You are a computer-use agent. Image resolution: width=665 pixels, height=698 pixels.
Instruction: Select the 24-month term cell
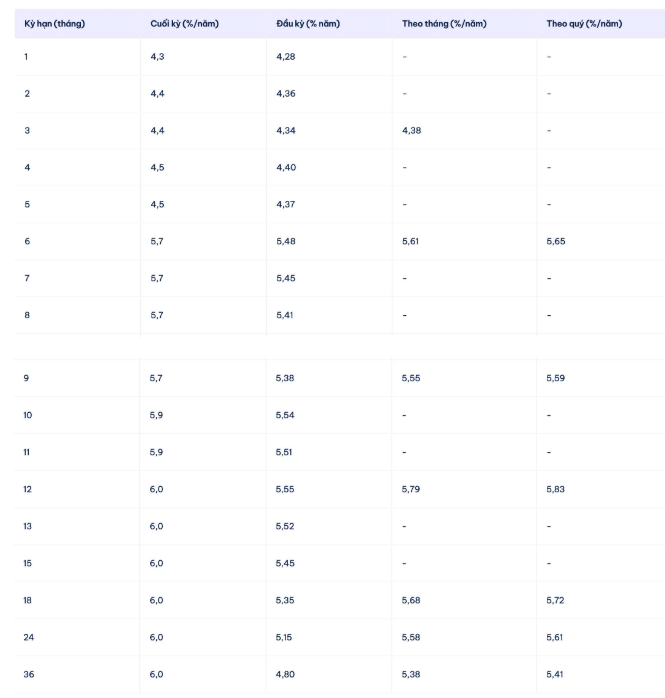[x=29, y=636]
